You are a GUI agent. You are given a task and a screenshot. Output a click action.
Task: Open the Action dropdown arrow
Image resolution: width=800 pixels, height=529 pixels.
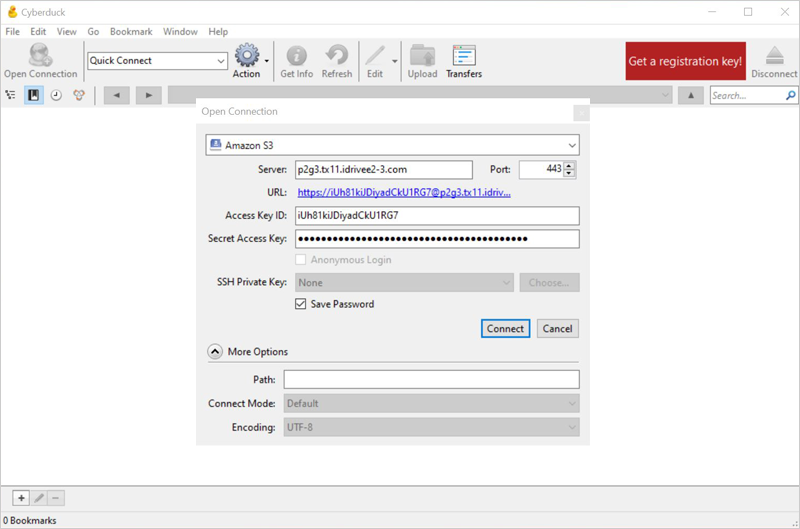[x=266, y=61]
